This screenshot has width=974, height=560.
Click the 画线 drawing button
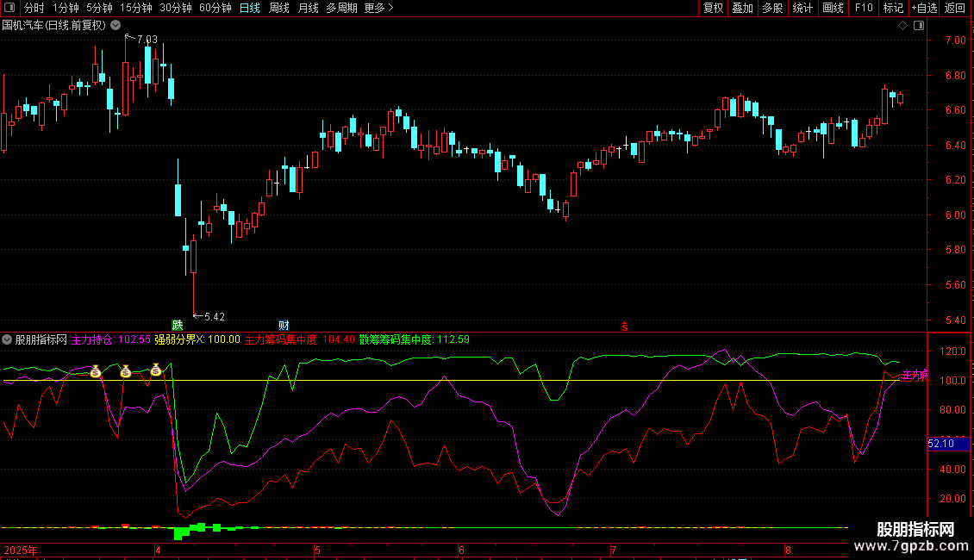(833, 8)
